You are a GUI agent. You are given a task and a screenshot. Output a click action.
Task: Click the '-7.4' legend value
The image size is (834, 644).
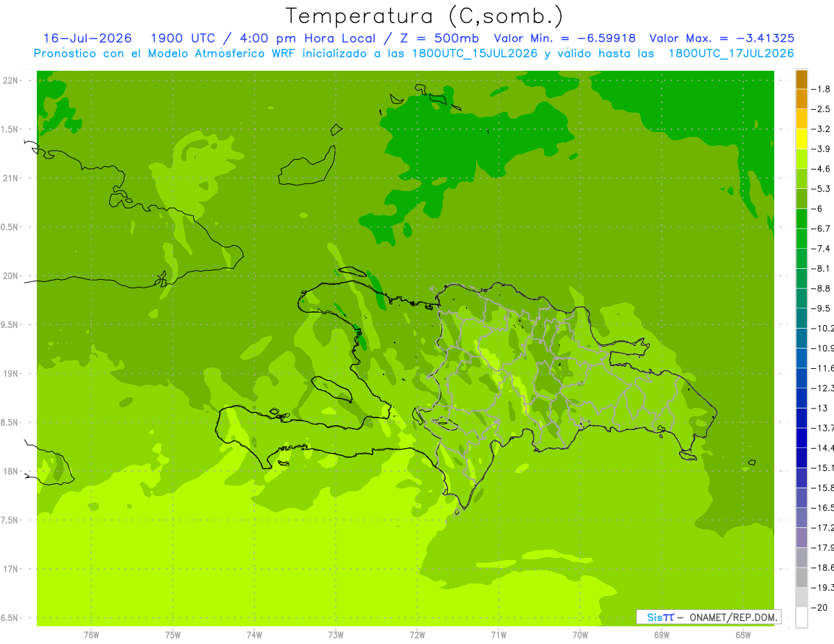click(x=821, y=249)
